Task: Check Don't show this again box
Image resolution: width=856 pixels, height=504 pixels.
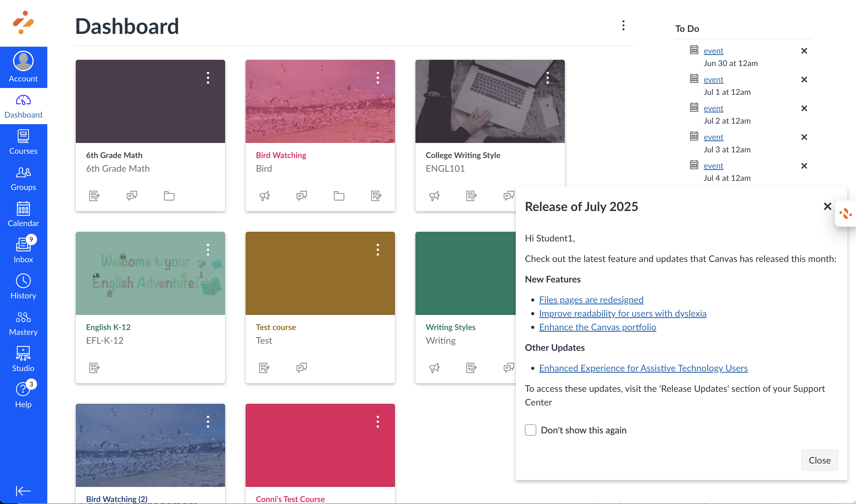Action: coord(530,430)
